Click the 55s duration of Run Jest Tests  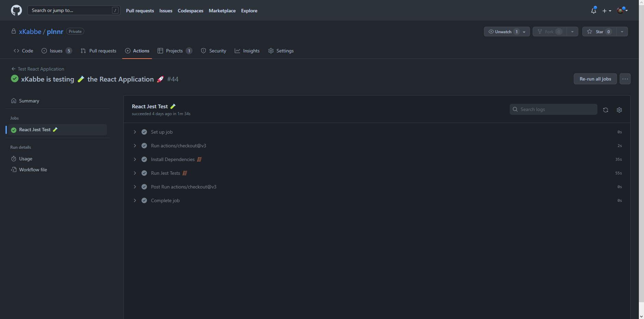(619, 173)
